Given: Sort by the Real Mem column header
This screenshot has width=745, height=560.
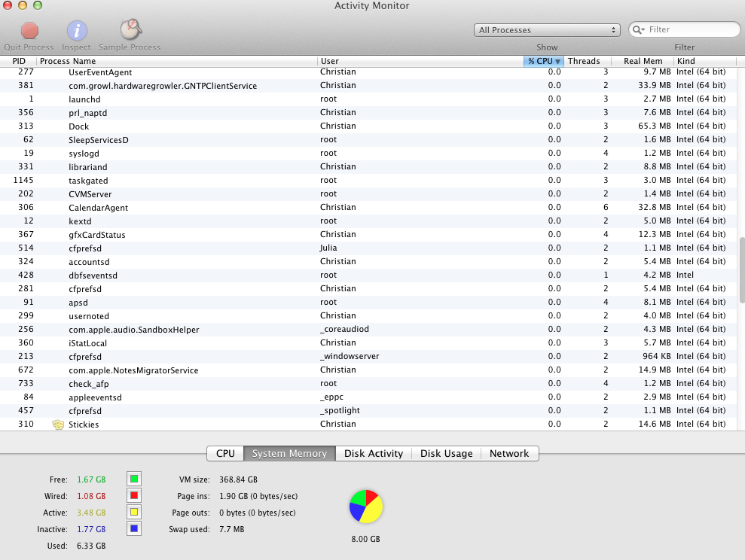Looking at the screenshot, I should tap(643, 61).
